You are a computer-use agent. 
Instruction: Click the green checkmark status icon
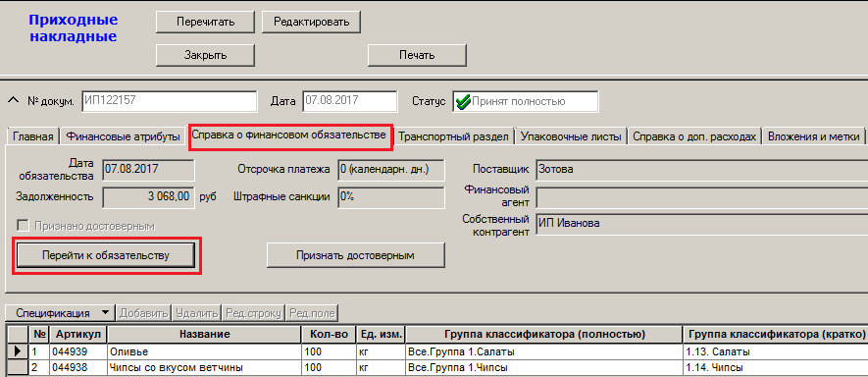coord(463,102)
